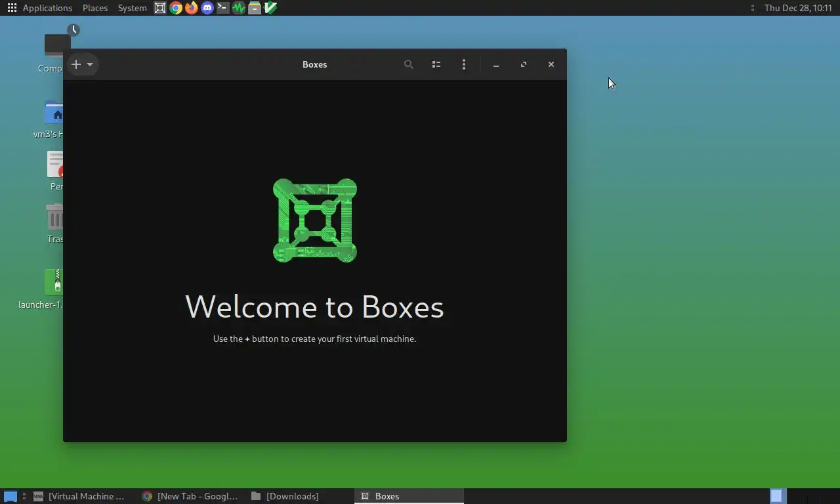
Task: Launch Firefox from the top panel
Action: [192, 8]
